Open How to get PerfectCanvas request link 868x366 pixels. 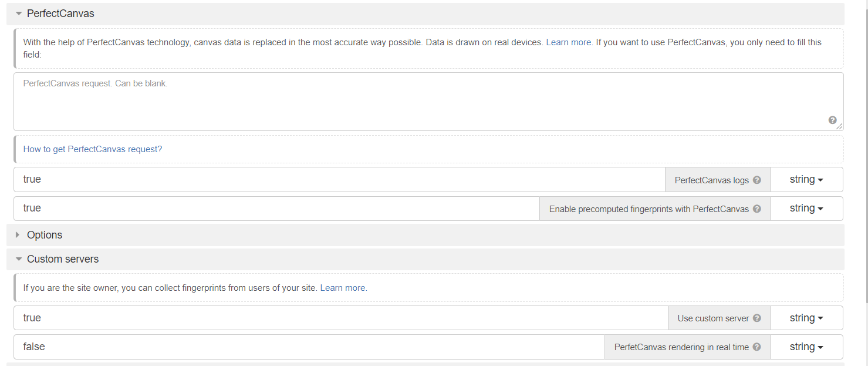[x=92, y=149]
